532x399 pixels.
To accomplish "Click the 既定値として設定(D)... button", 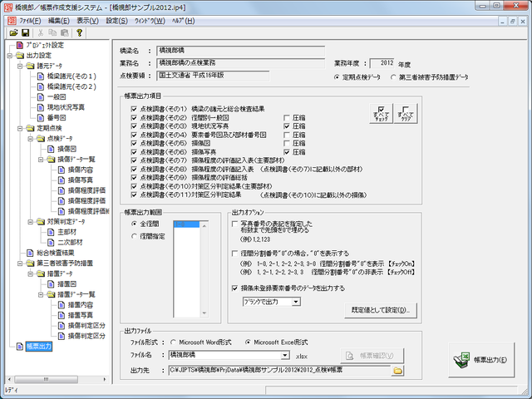I will point(381,310).
